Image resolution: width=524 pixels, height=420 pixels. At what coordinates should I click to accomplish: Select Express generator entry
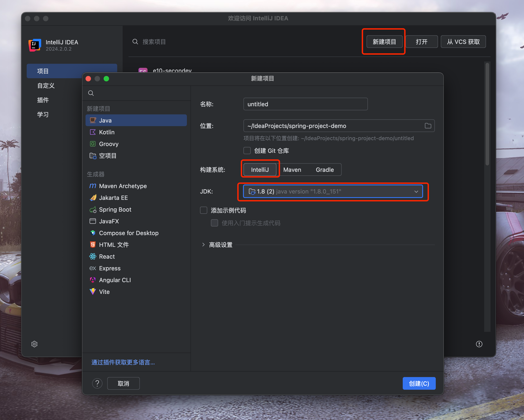tap(136, 268)
